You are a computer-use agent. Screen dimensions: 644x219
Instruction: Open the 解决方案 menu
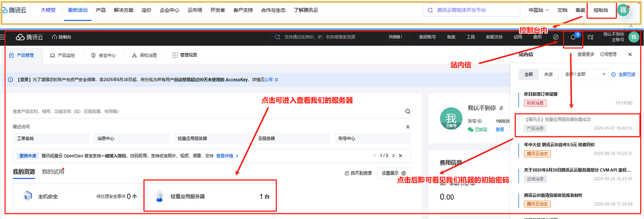pyautogui.click(x=123, y=10)
